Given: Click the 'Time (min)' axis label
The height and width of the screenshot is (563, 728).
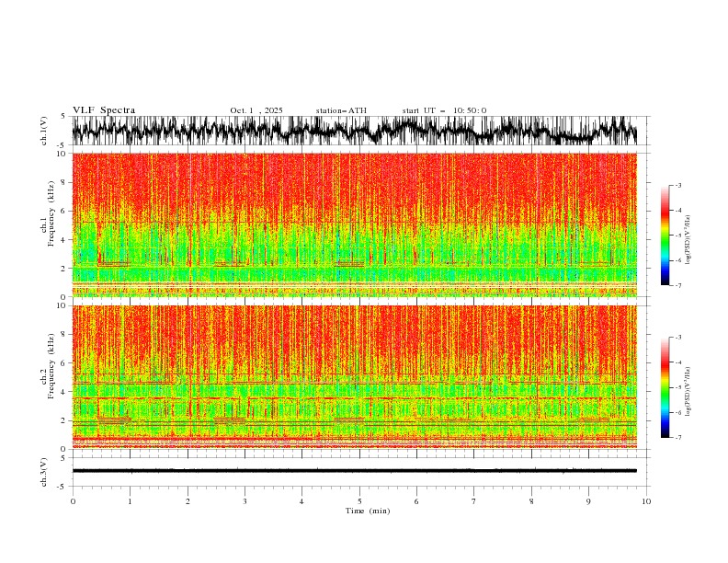Looking at the screenshot, I should [368, 511].
